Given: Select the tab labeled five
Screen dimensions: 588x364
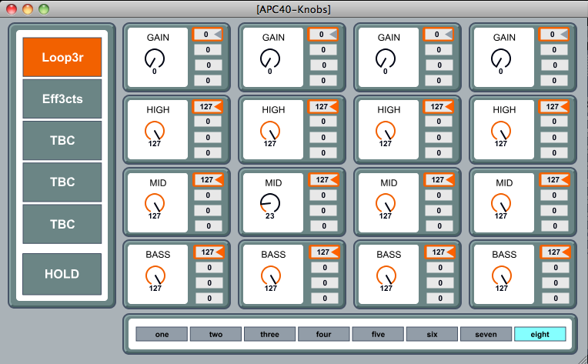Looking at the screenshot, I should coord(378,334).
